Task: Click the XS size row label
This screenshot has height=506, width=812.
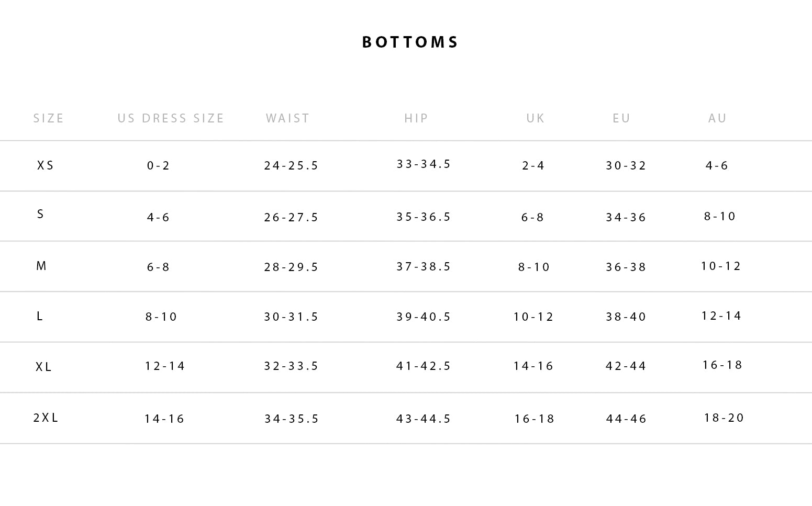Action: tap(46, 166)
